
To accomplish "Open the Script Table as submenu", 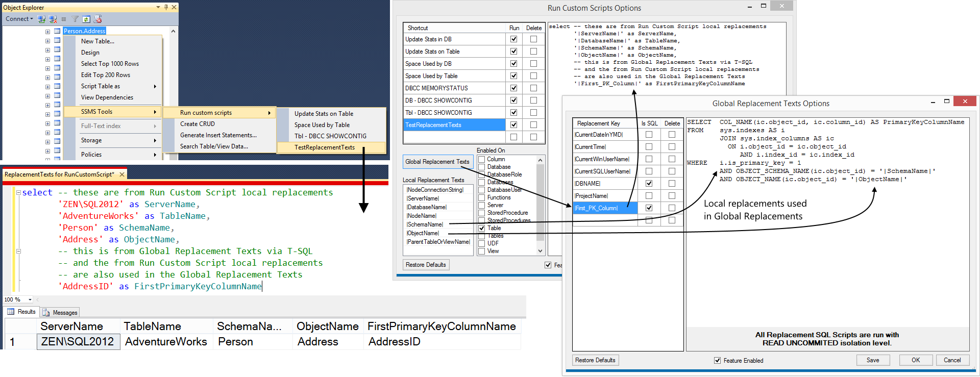I will coord(113,86).
